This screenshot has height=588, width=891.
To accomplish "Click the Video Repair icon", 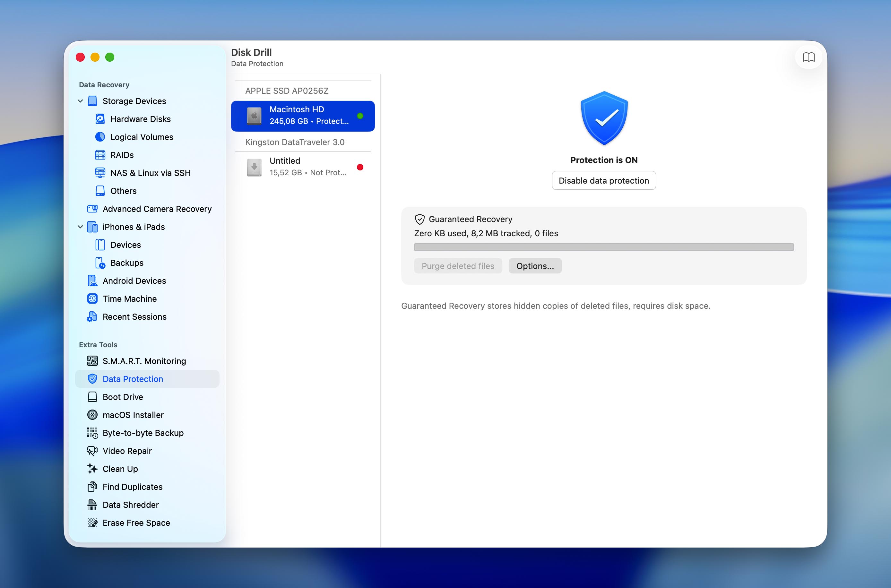I will click(x=92, y=451).
